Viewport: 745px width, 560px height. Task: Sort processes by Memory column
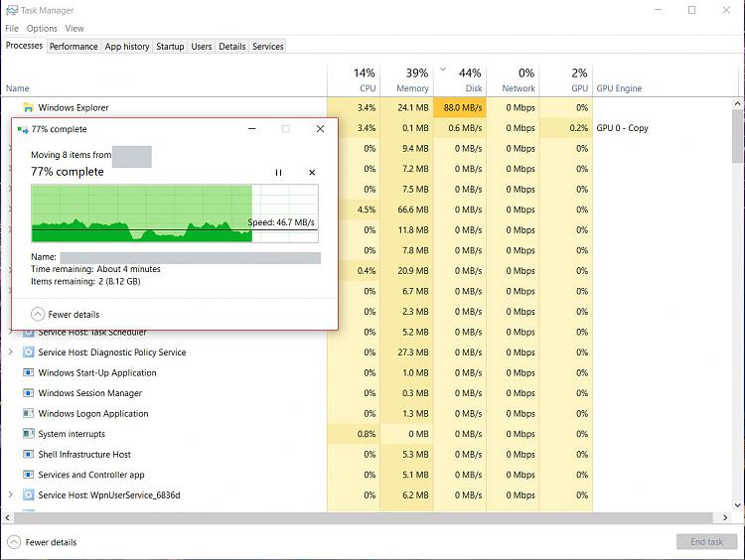click(406, 80)
